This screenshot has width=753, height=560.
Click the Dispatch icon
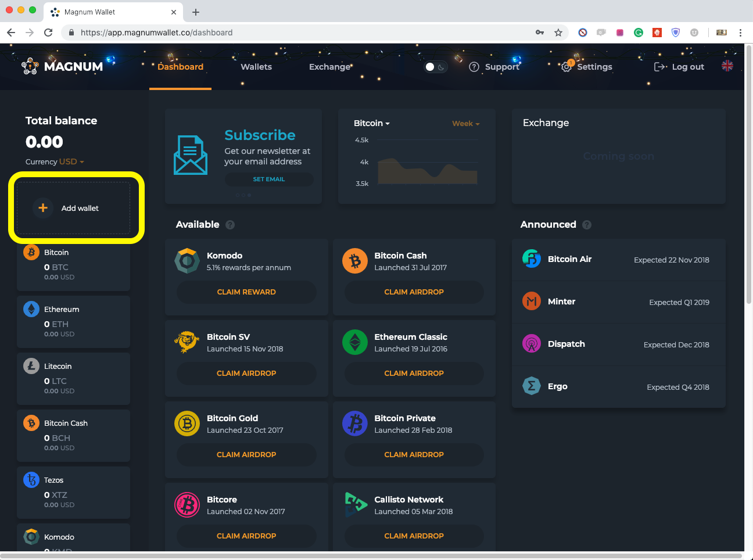click(x=532, y=343)
